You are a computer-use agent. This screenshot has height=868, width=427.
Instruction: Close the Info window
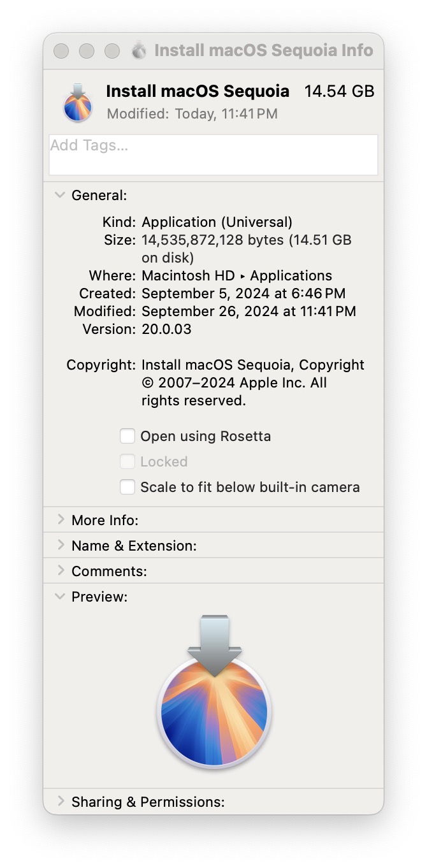61,51
